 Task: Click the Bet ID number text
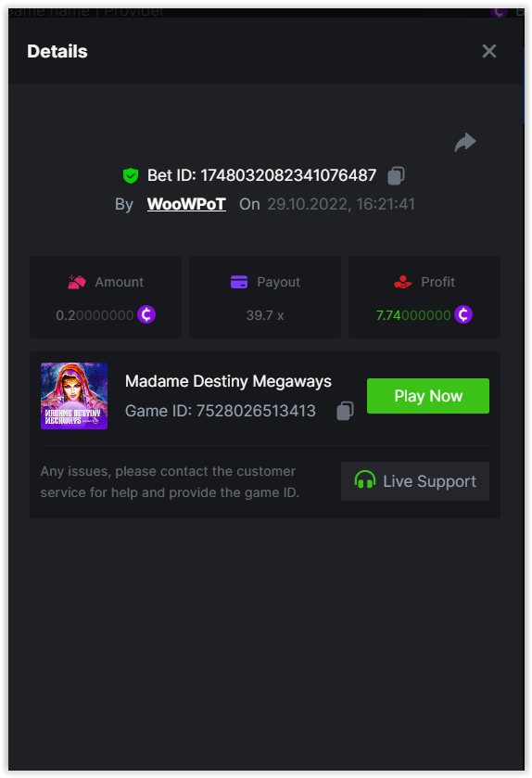[x=288, y=175]
